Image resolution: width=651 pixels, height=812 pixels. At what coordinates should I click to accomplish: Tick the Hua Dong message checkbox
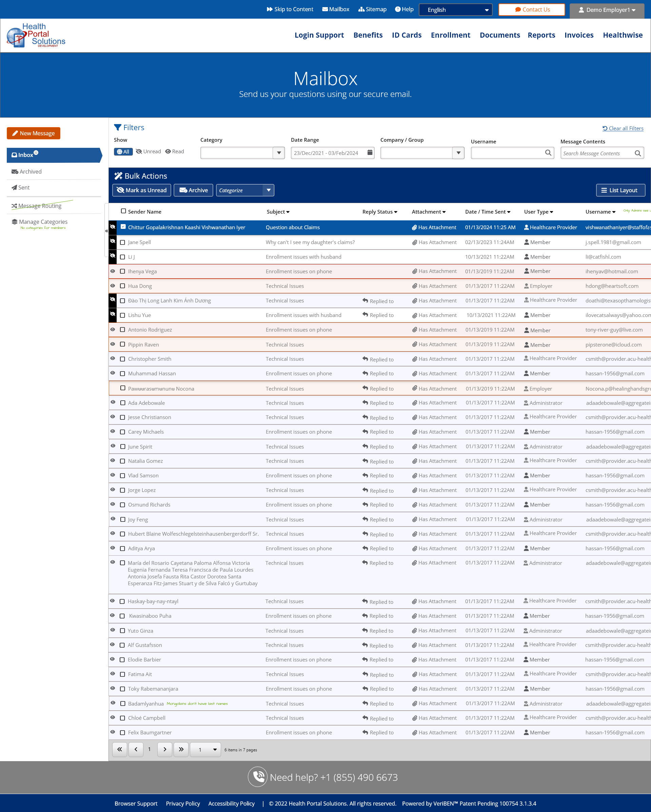tap(122, 286)
